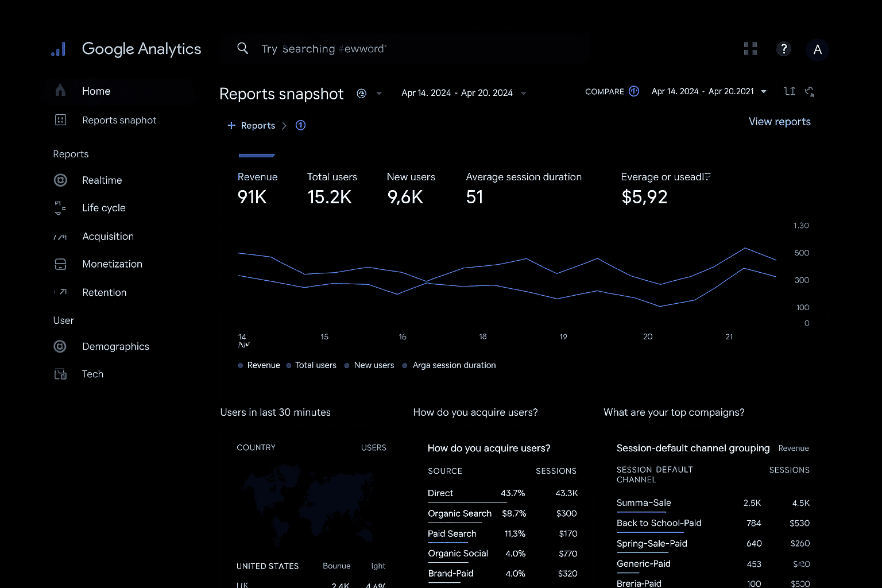Screen dimensions: 882x588
Task: Click the Summa-Sale channel row
Action: pyautogui.click(x=713, y=503)
